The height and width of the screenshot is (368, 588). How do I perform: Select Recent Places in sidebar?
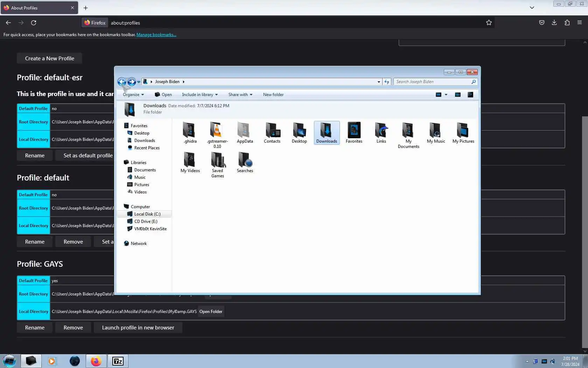146,148
